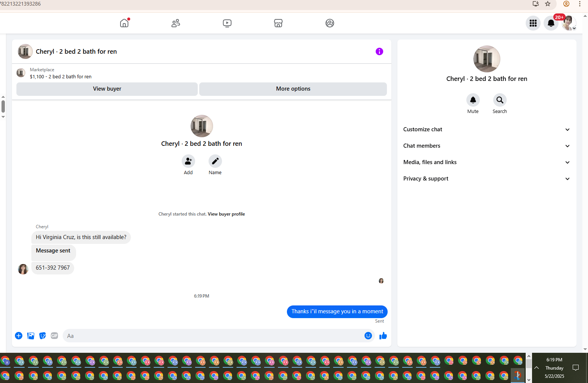This screenshot has width=588, height=383.
Task: Open Chrome three-dot menu
Action: 580,4
